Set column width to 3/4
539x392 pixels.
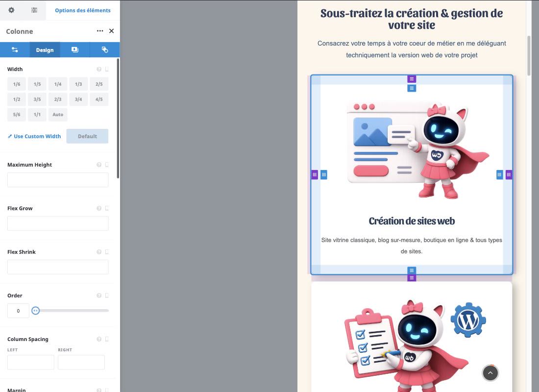78,99
